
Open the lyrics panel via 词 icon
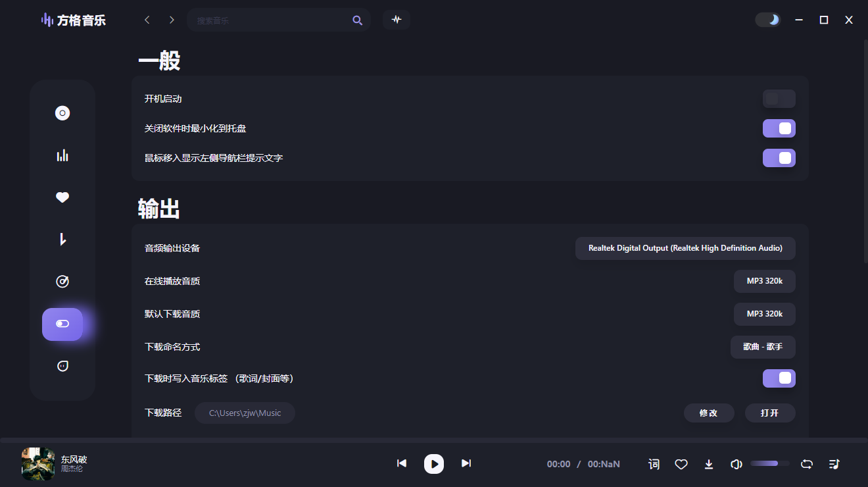tap(654, 464)
